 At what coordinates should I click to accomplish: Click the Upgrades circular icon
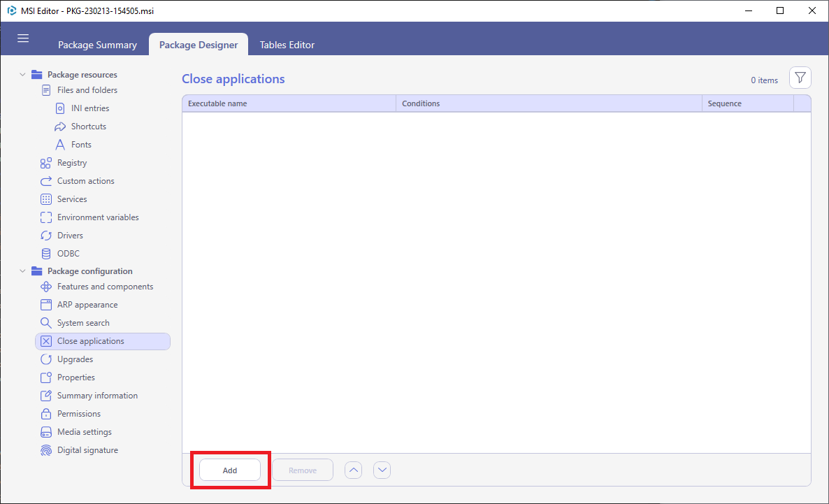[x=46, y=359]
